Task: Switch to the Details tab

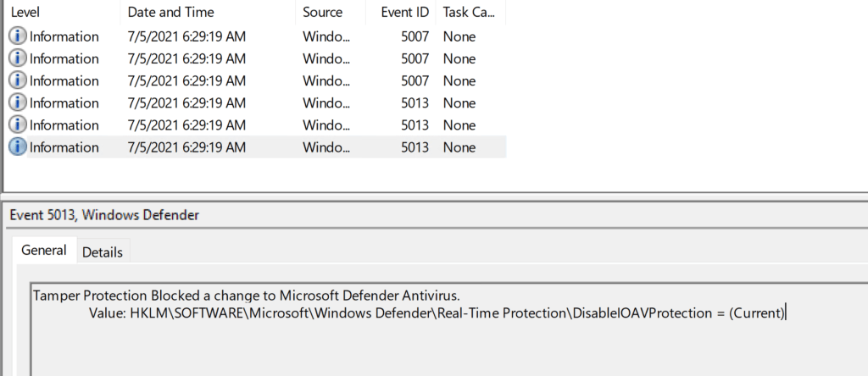Action: pyautogui.click(x=102, y=252)
